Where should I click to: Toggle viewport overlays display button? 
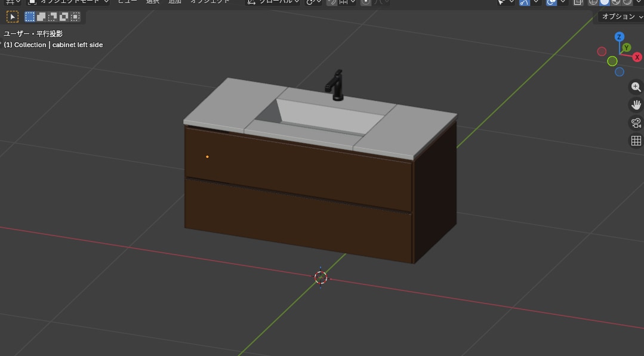click(551, 2)
